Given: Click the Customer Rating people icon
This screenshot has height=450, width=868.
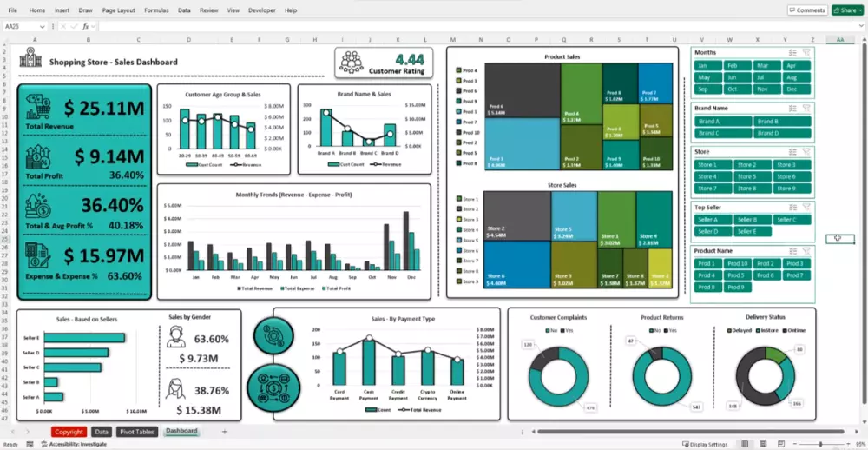Looking at the screenshot, I should (x=352, y=63).
